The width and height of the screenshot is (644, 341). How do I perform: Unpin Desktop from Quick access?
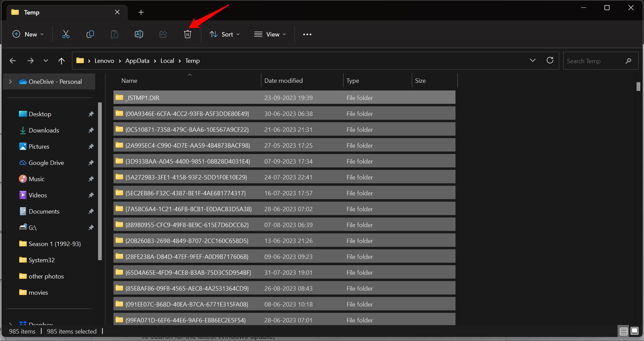pyautogui.click(x=91, y=114)
